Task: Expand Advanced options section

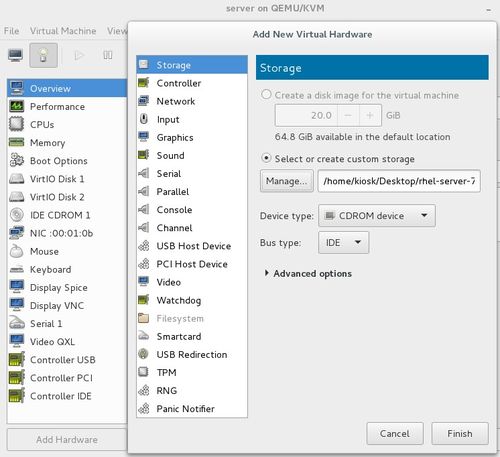Action: (x=308, y=274)
